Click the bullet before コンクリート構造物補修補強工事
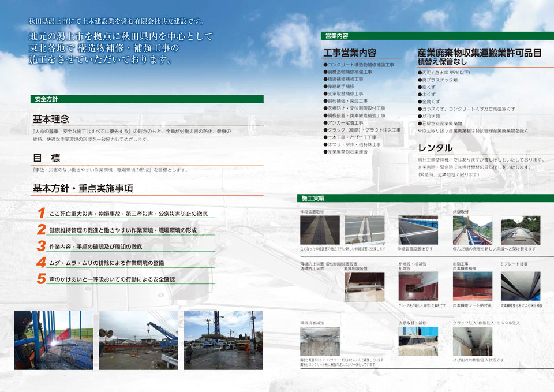 [x=325, y=65]
